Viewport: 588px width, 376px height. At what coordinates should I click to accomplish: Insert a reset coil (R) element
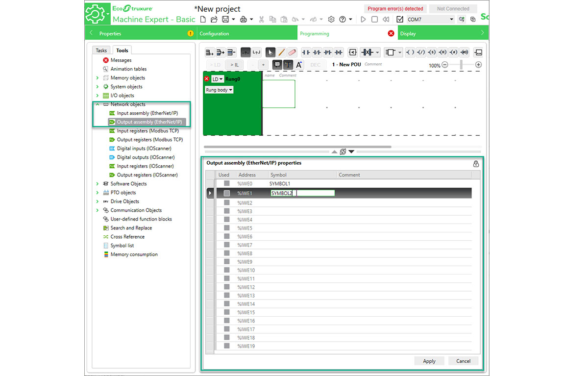click(x=442, y=52)
